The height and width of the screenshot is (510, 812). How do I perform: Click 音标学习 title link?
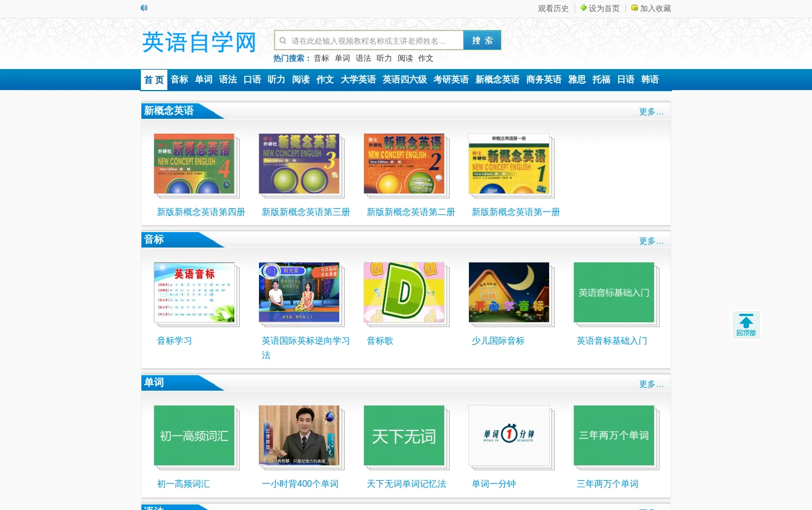175,341
